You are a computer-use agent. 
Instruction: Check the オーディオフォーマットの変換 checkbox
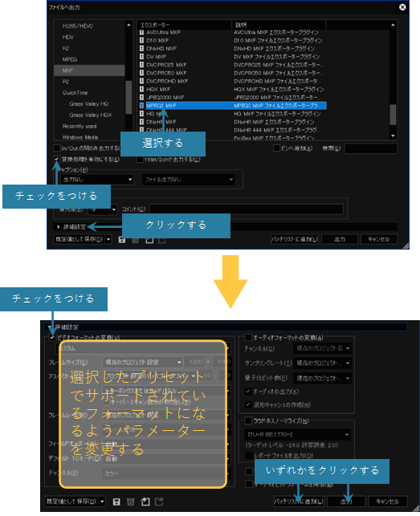(x=248, y=337)
